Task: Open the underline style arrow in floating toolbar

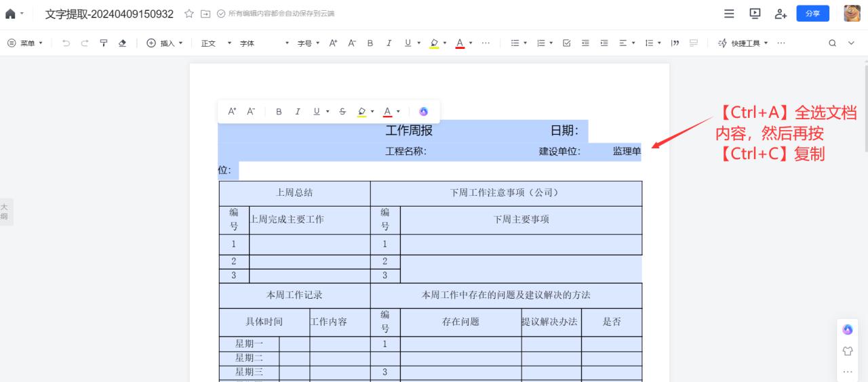Action: click(328, 111)
